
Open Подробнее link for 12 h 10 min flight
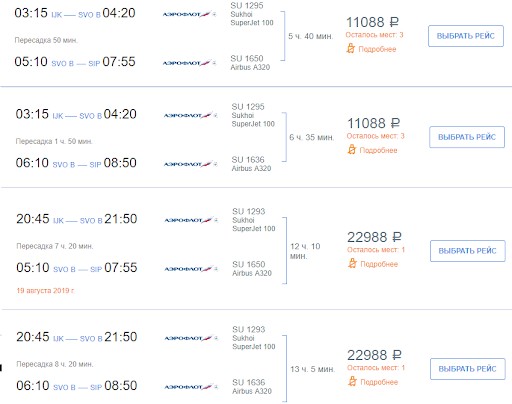click(x=379, y=264)
